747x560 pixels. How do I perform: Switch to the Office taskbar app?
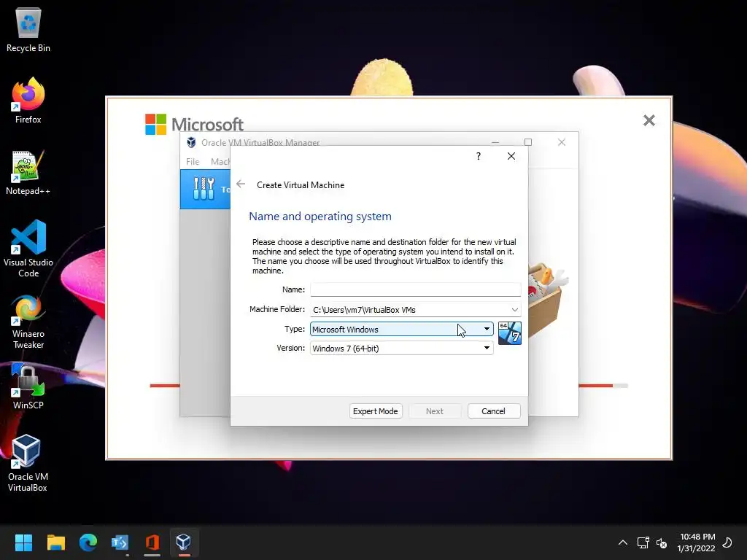pyautogui.click(x=152, y=542)
